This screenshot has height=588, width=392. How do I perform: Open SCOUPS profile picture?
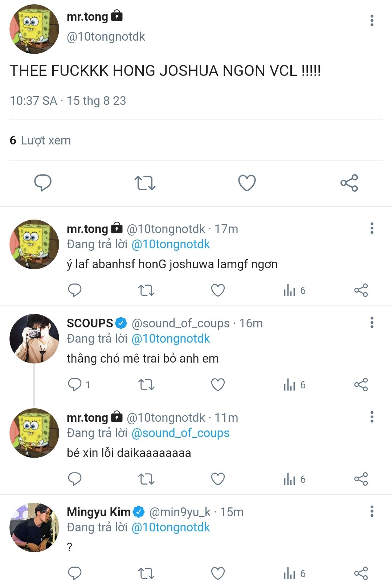click(x=34, y=339)
